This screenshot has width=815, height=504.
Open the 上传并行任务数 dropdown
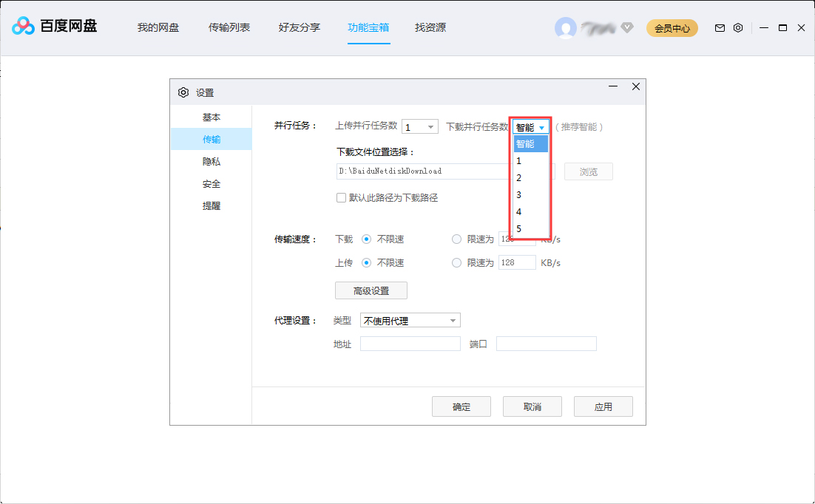point(419,126)
